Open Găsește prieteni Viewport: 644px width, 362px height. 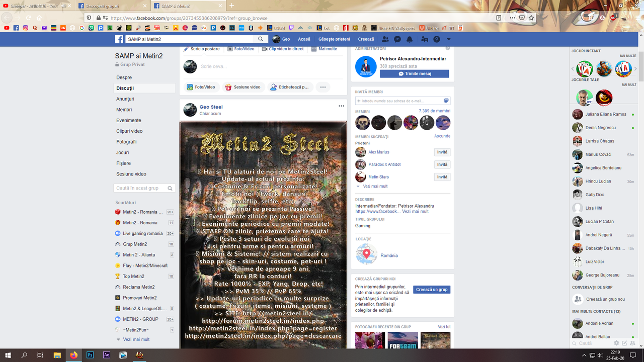tap(334, 39)
